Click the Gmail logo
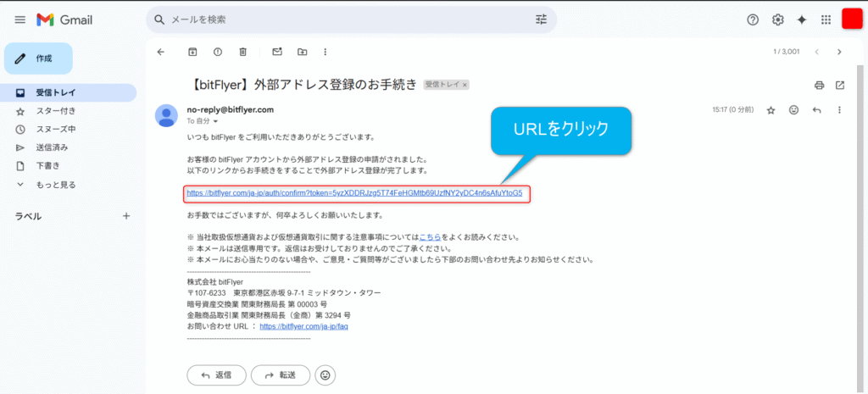The height and width of the screenshot is (394, 868). 64,20
